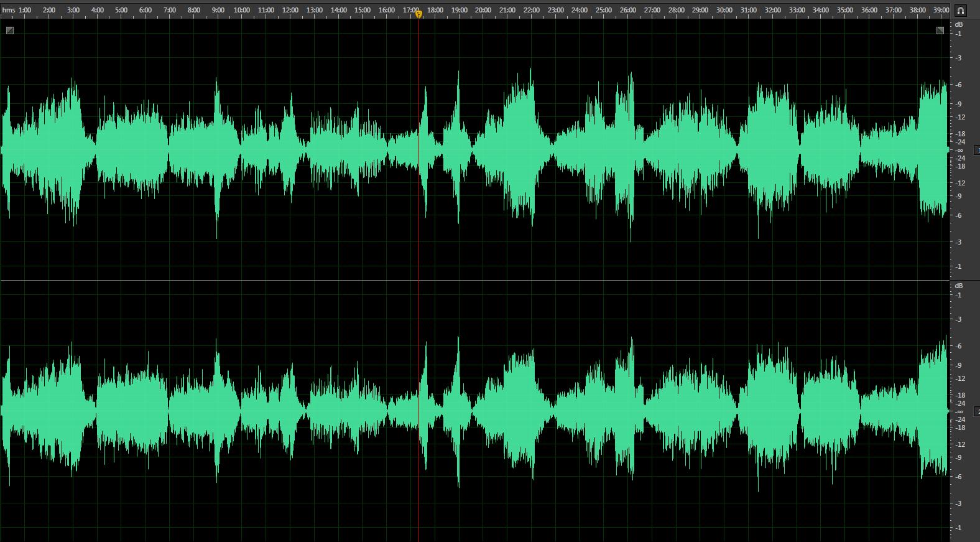Click the hms time format label
This screenshot has width=980, height=542.
tap(8, 10)
